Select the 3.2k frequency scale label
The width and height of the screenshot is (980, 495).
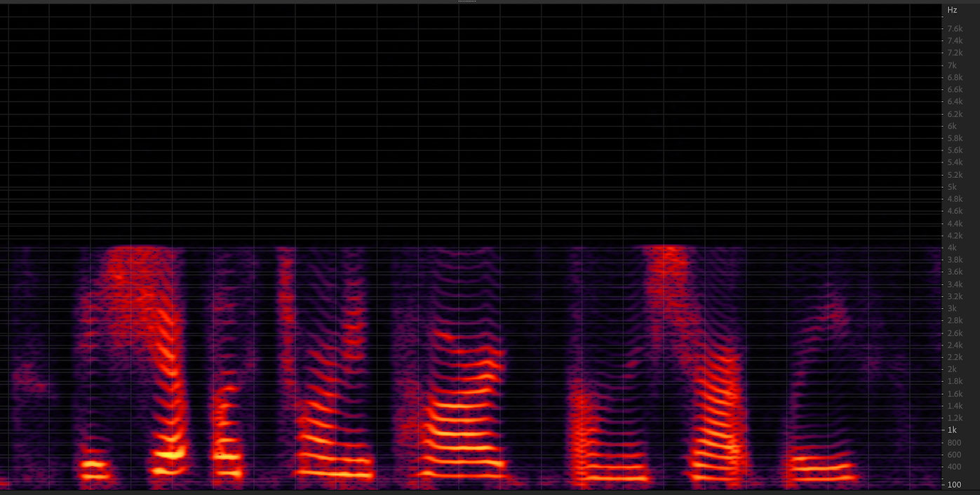click(x=955, y=297)
